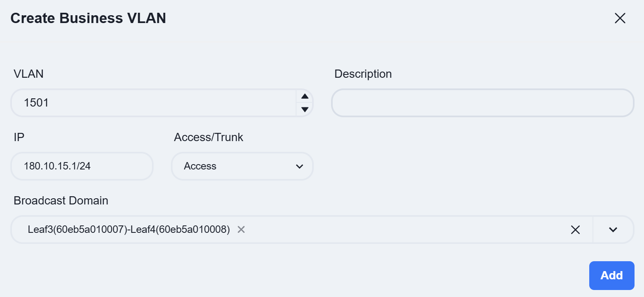644x297 pixels.
Task: Click empty space inside Broadcast Domain field
Action: coord(404,230)
